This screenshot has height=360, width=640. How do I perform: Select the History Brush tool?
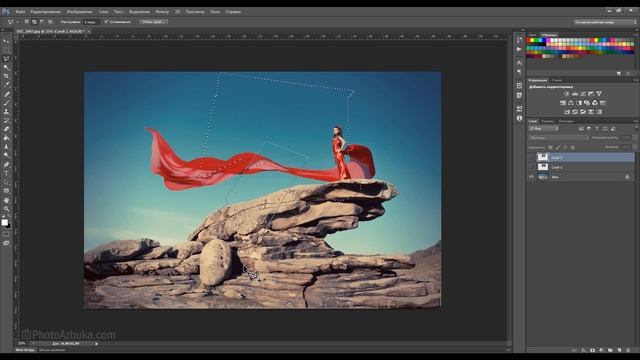coord(6,120)
